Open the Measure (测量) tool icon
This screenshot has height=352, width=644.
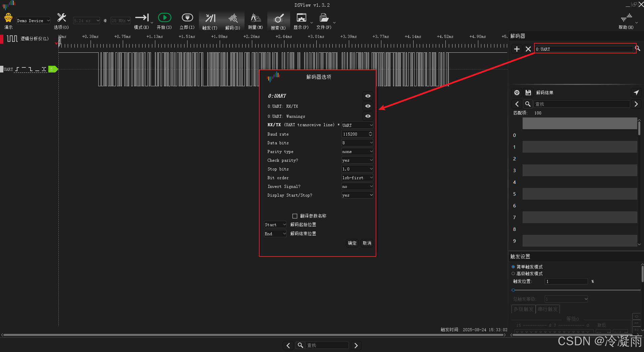255,18
